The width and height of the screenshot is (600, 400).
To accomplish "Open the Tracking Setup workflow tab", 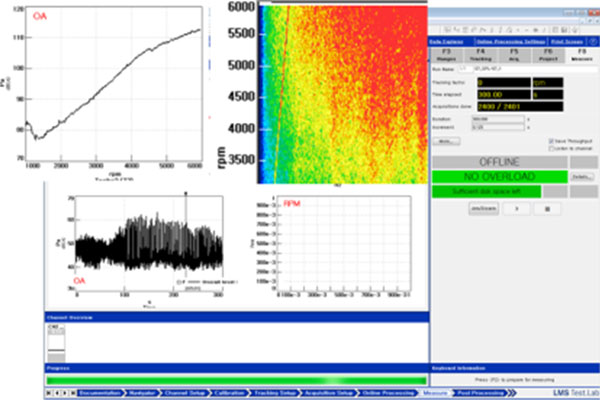I will click(x=275, y=393).
